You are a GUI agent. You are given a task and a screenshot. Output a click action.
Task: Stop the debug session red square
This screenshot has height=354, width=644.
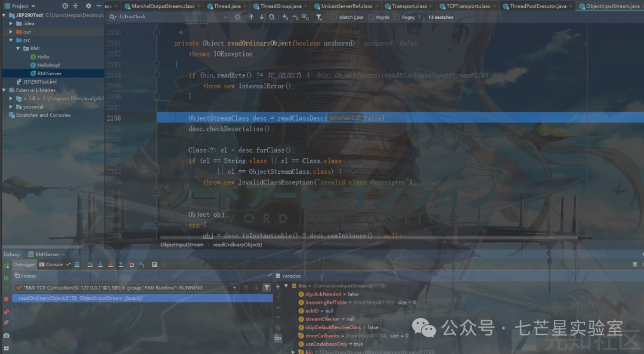pyautogui.click(x=6, y=299)
